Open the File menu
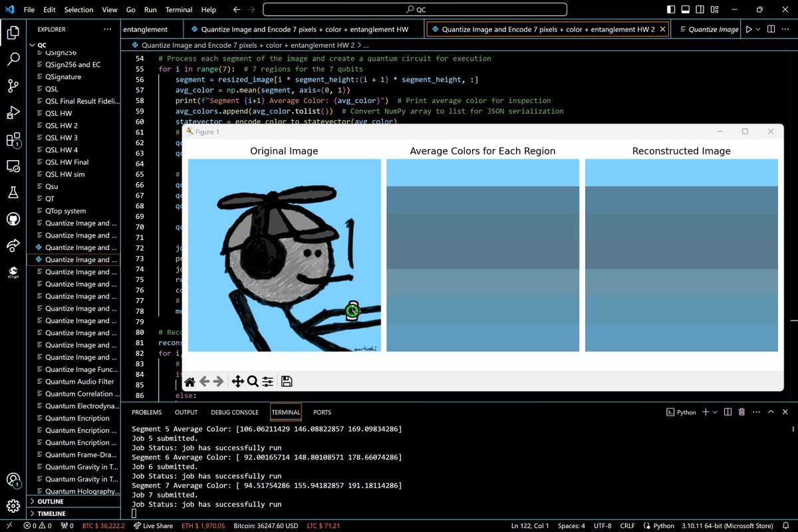This screenshot has height=532, width=798. (x=29, y=10)
